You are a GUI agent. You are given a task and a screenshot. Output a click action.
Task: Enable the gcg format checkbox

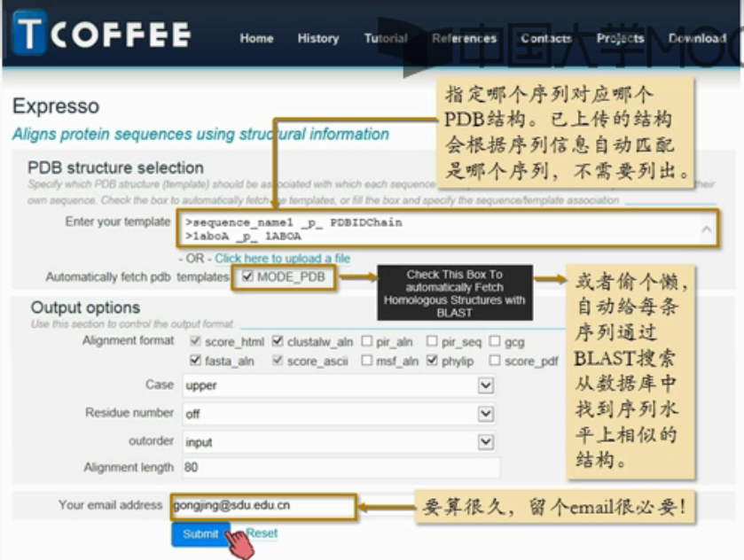(495, 341)
